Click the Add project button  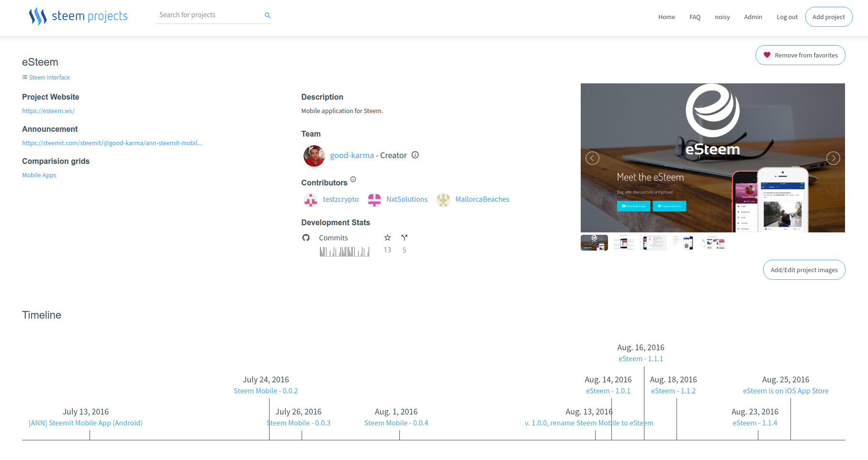tap(829, 17)
